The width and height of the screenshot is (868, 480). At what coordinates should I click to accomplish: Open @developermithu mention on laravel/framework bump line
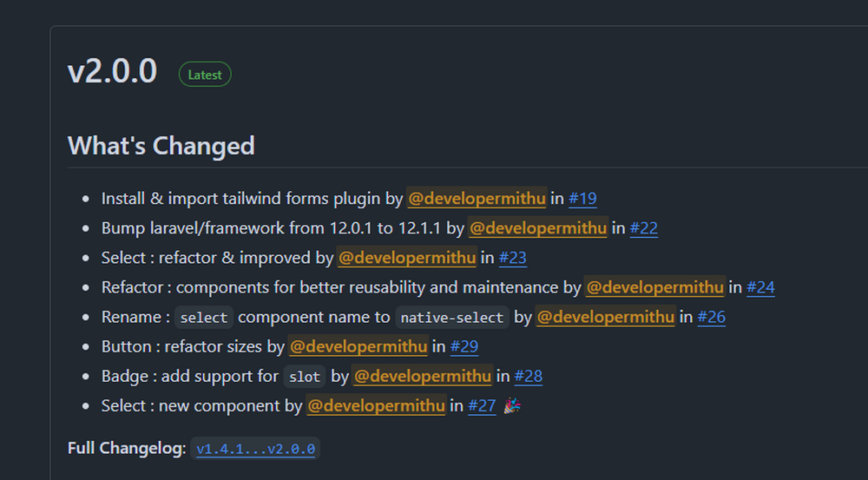[x=537, y=228]
